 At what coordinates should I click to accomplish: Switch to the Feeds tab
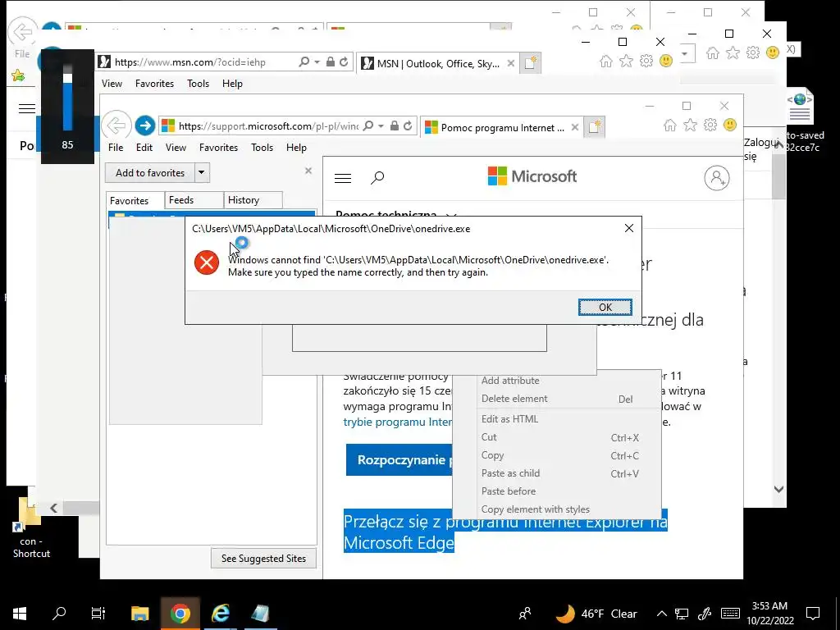(194, 200)
